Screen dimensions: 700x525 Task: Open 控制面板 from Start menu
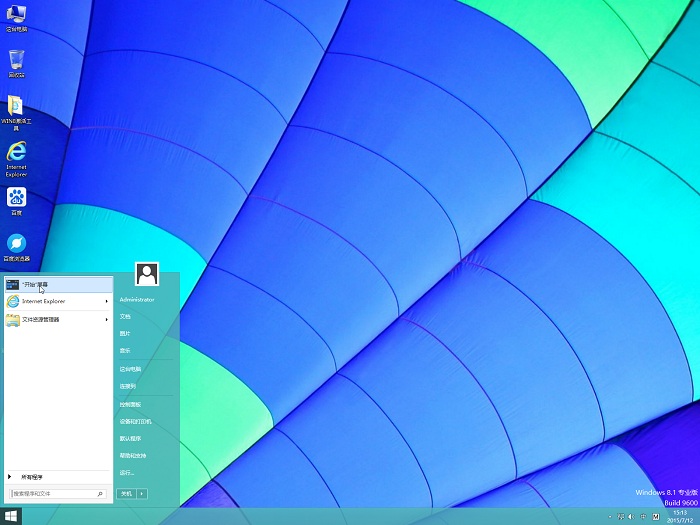[131, 404]
